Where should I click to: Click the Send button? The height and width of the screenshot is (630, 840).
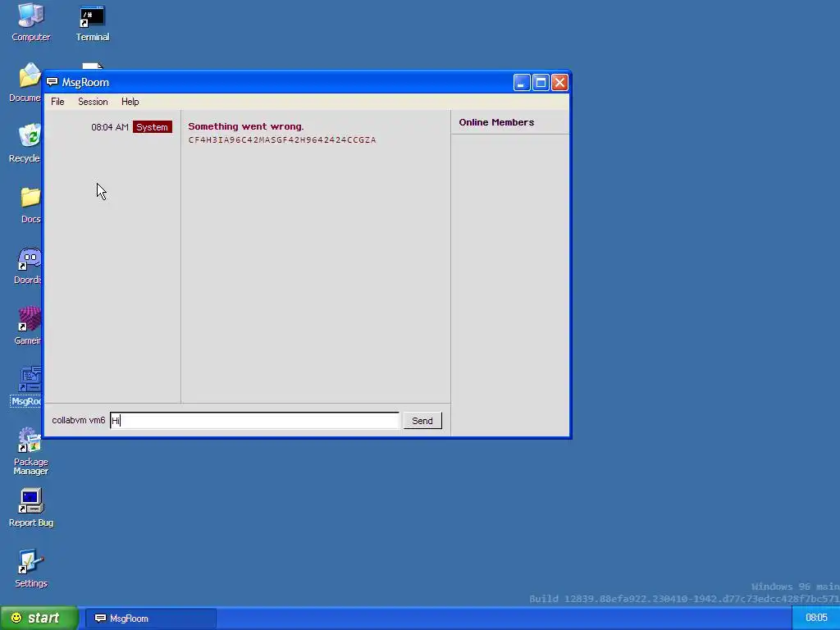pyautogui.click(x=422, y=421)
